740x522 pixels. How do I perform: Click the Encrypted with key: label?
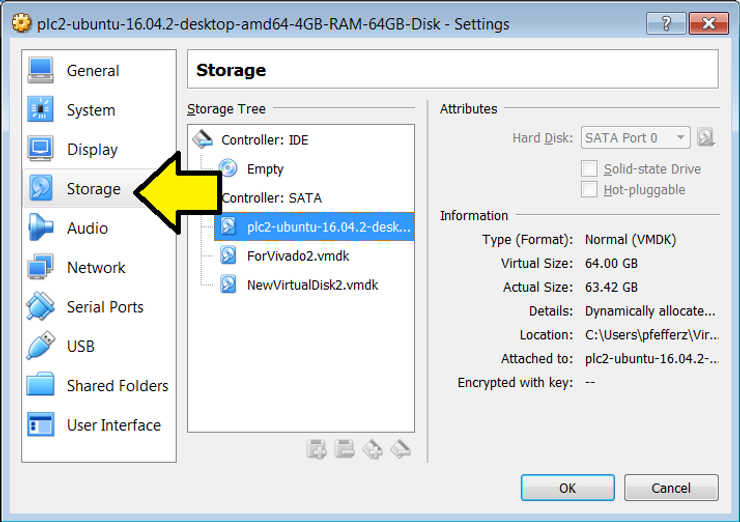coord(515,382)
